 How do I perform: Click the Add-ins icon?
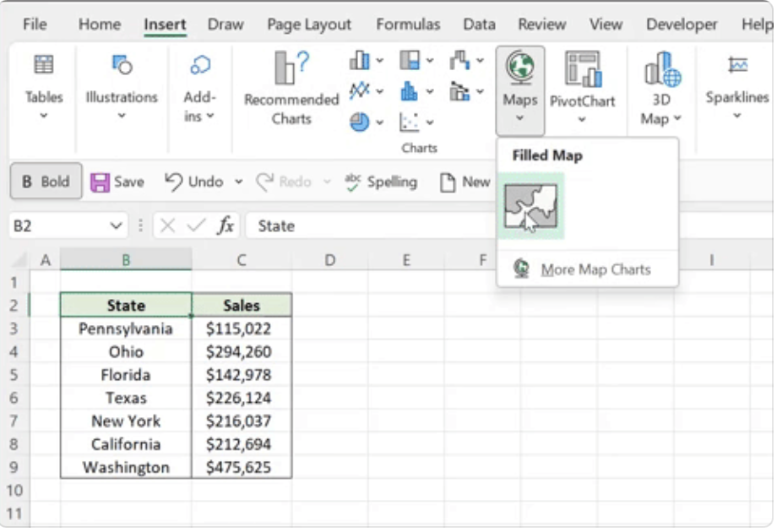click(200, 64)
